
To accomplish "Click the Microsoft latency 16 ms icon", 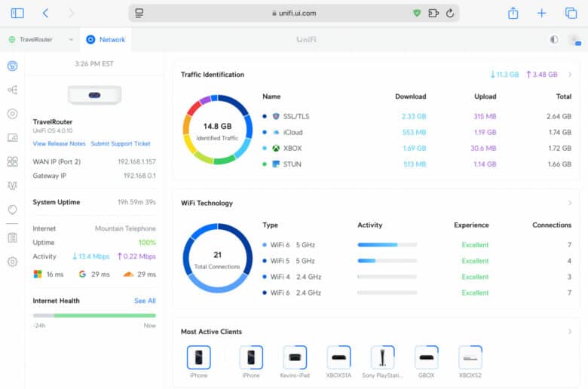I will pyautogui.click(x=38, y=274).
